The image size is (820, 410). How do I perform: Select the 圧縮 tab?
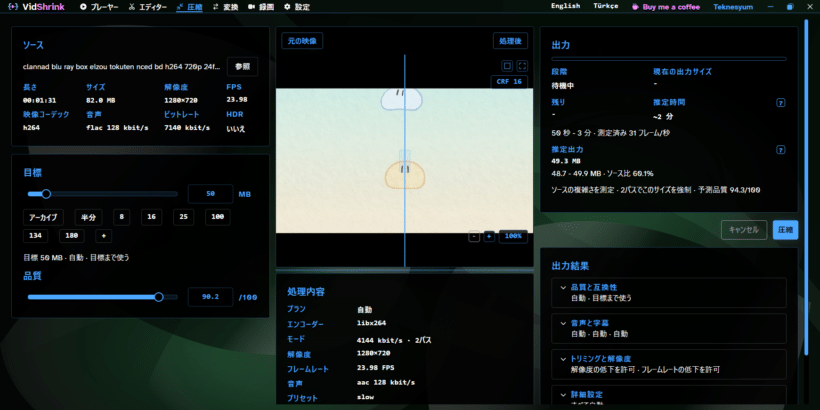(x=189, y=7)
